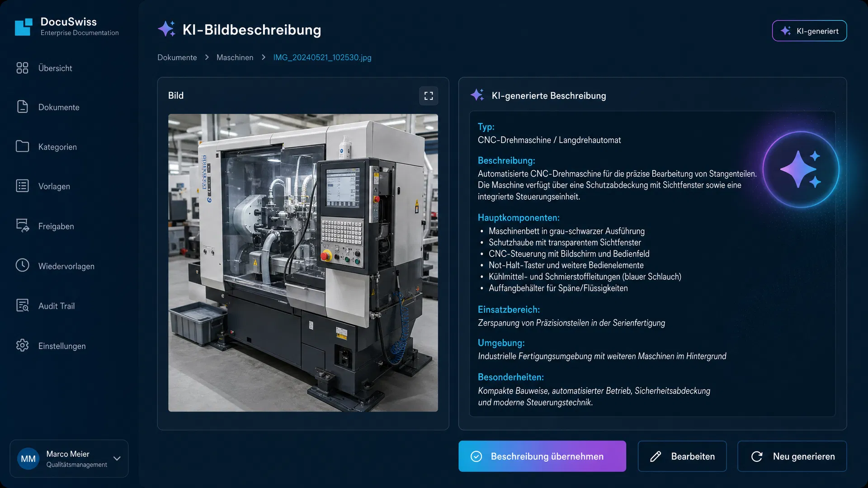This screenshot has width=868, height=488.
Task: Click the Einstellungen gear icon
Action: coord(22,345)
